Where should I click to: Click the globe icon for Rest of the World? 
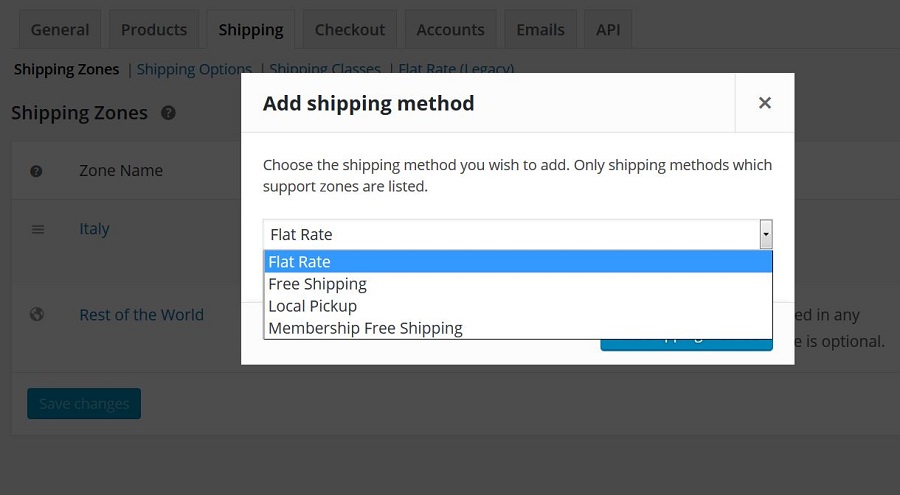pos(37,314)
